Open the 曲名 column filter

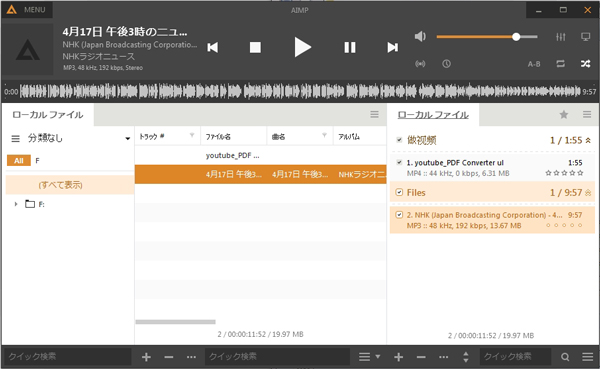tap(324, 135)
